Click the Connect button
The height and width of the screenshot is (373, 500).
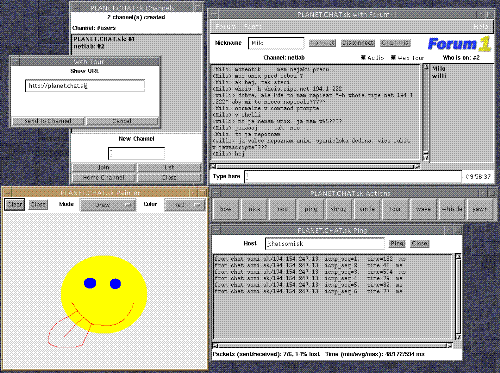322,43
